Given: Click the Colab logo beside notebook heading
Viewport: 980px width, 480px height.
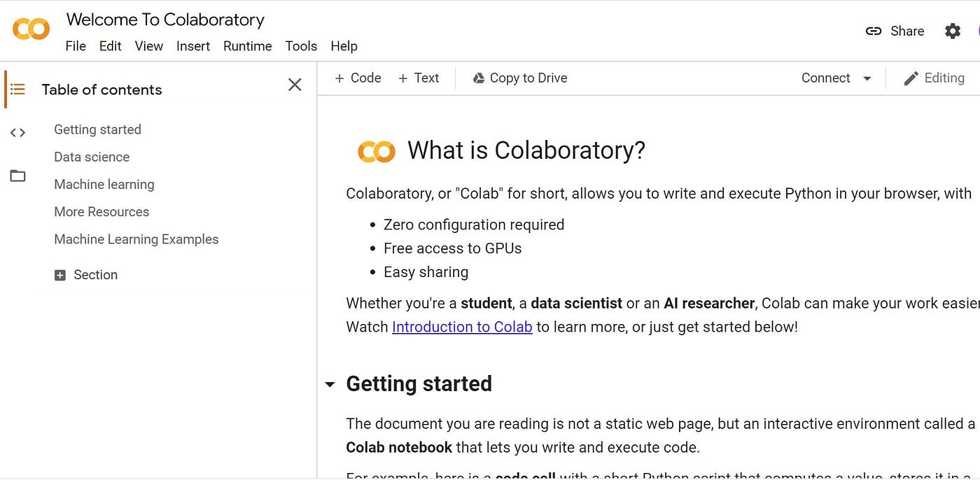Looking at the screenshot, I should [377, 152].
